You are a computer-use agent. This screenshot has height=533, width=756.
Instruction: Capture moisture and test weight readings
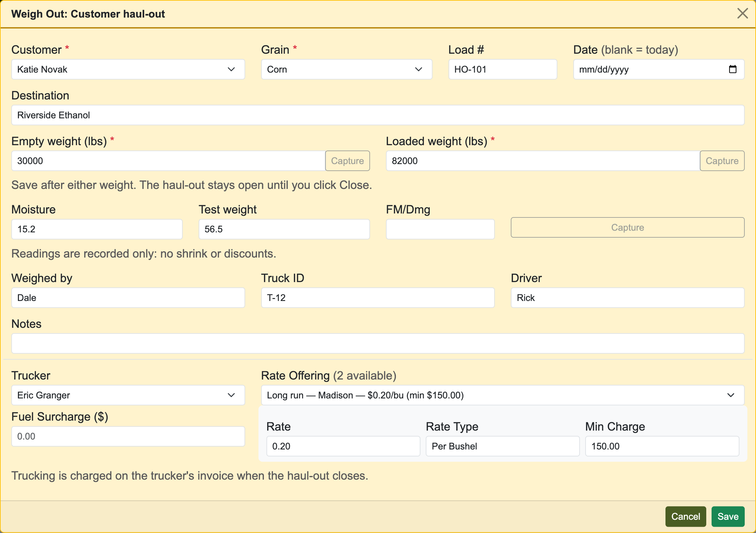[x=627, y=227]
